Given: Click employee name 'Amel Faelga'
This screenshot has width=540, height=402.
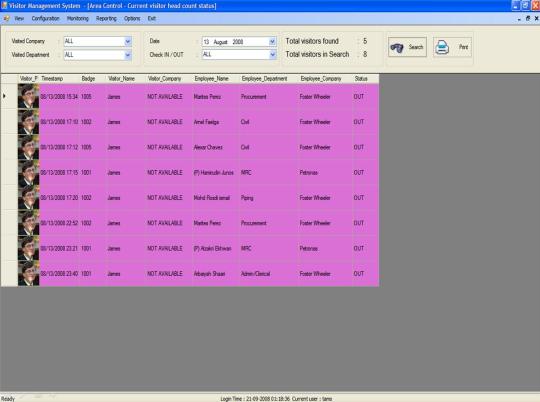Looking at the screenshot, I should [x=206, y=122].
